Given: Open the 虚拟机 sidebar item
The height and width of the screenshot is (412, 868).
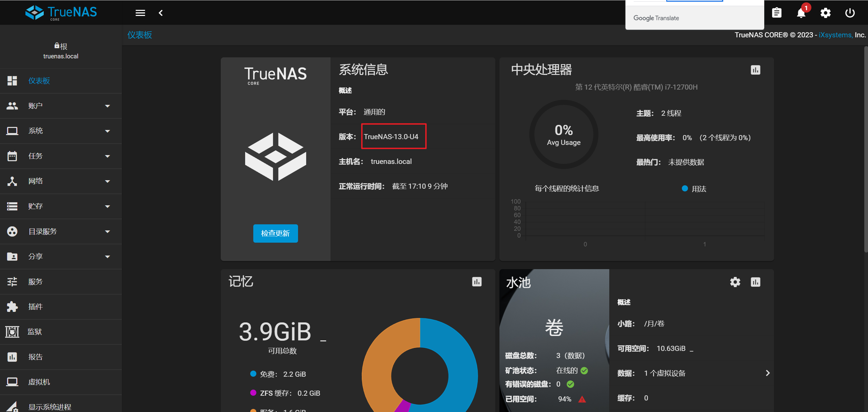Looking at the screenshot, I should pos(39,382).
